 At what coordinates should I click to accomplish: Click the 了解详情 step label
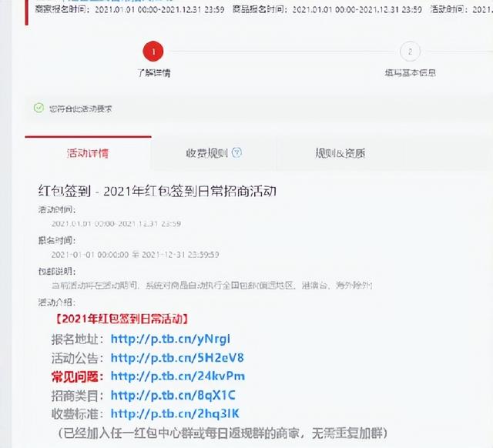pyautogui.click(x=154, y=73)
